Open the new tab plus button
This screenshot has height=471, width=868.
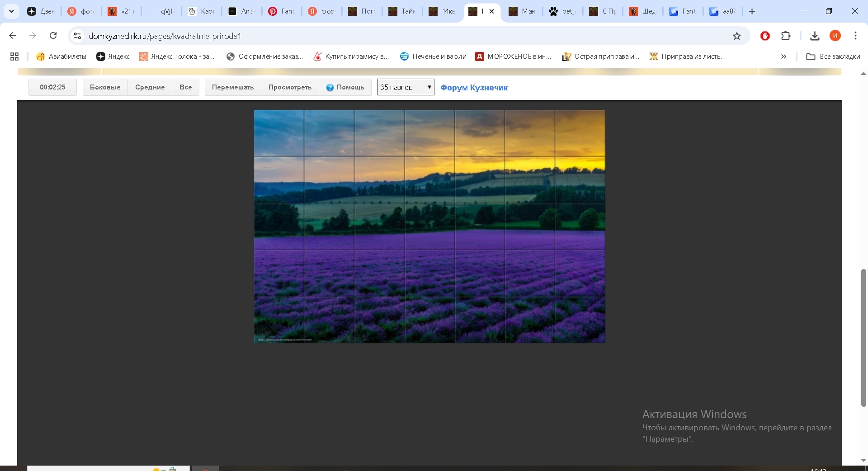click(x=752, y=11)
